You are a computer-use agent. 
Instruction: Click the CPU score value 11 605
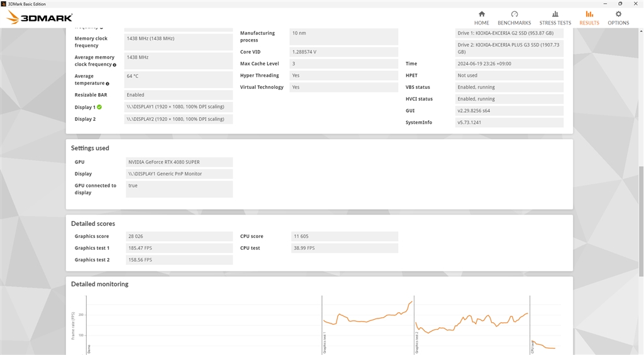pos(344,236)
